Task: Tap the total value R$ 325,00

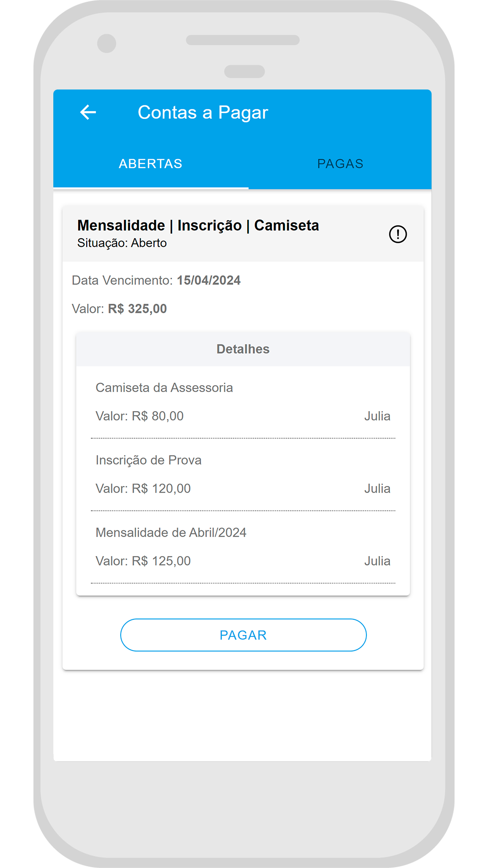Action: [137, 309]
